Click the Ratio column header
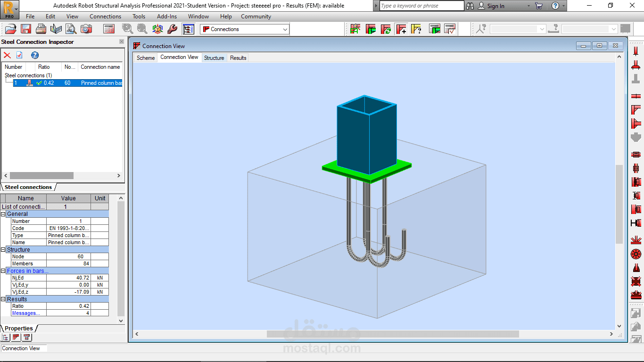 point(47,67)
